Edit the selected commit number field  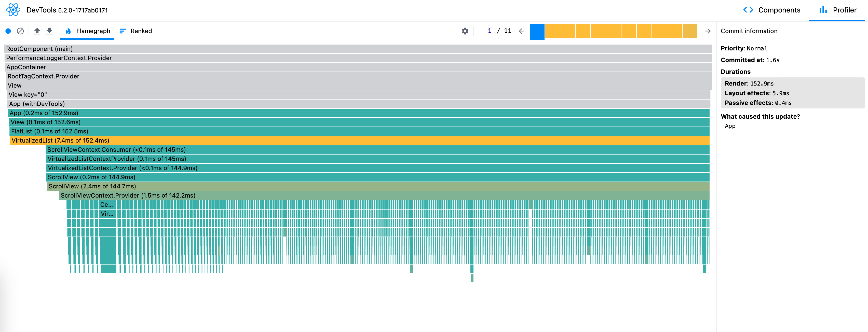coord(489,31)
